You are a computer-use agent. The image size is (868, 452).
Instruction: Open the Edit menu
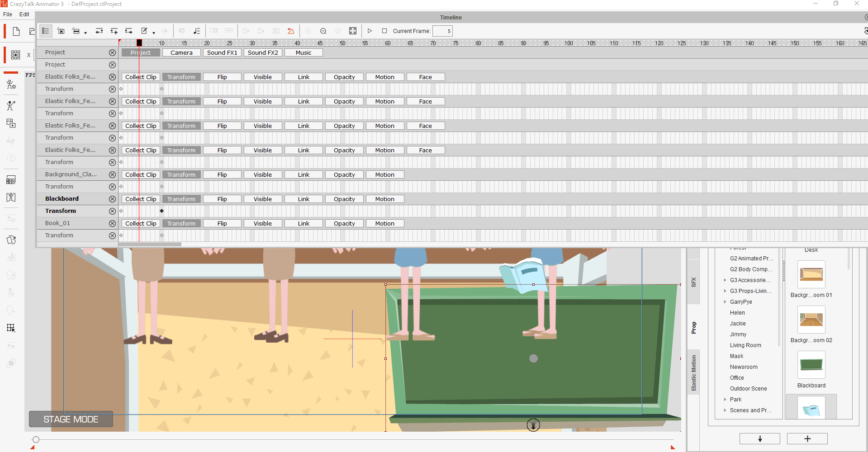[24, 14]
